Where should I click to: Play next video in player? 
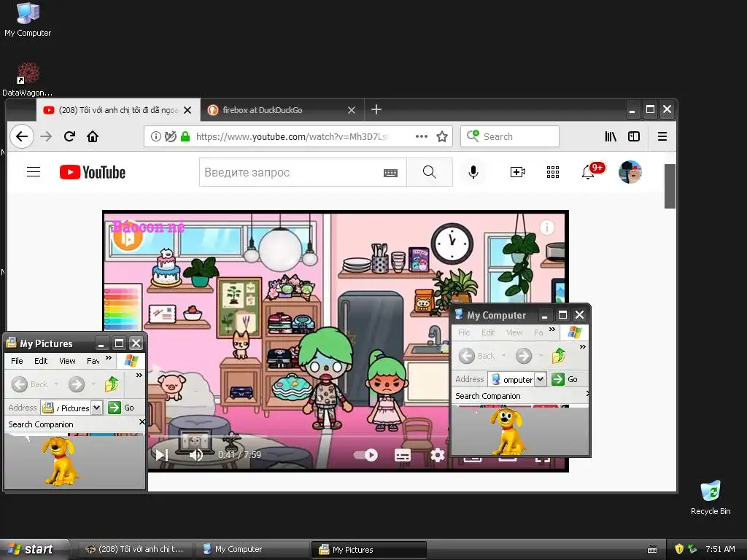[162, 455]
